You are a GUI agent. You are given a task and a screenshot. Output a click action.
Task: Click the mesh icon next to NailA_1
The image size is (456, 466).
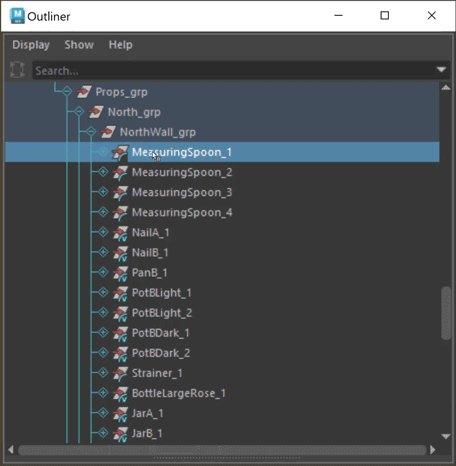coord(120,233)
